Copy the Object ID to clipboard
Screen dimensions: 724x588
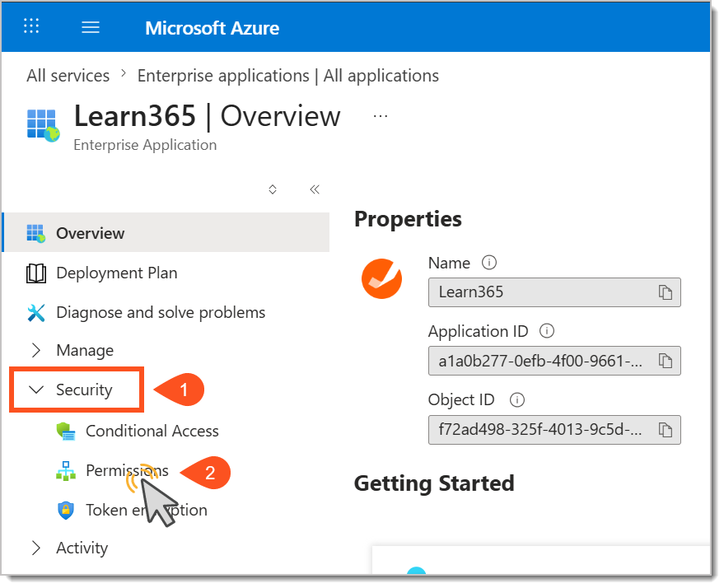665,430
